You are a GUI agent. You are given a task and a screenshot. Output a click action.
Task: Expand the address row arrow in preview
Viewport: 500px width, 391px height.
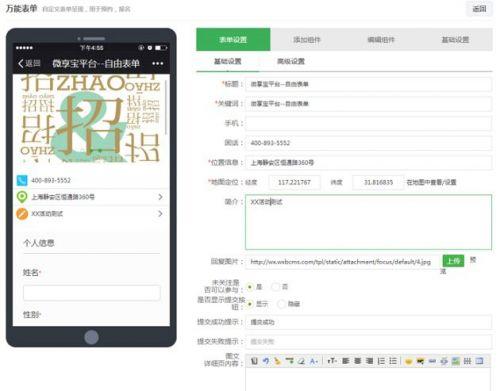[160, 197]
